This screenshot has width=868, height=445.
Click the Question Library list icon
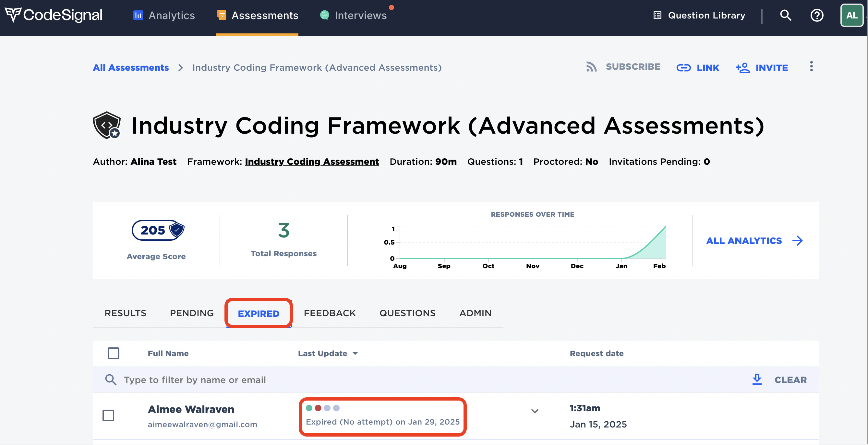657,16
